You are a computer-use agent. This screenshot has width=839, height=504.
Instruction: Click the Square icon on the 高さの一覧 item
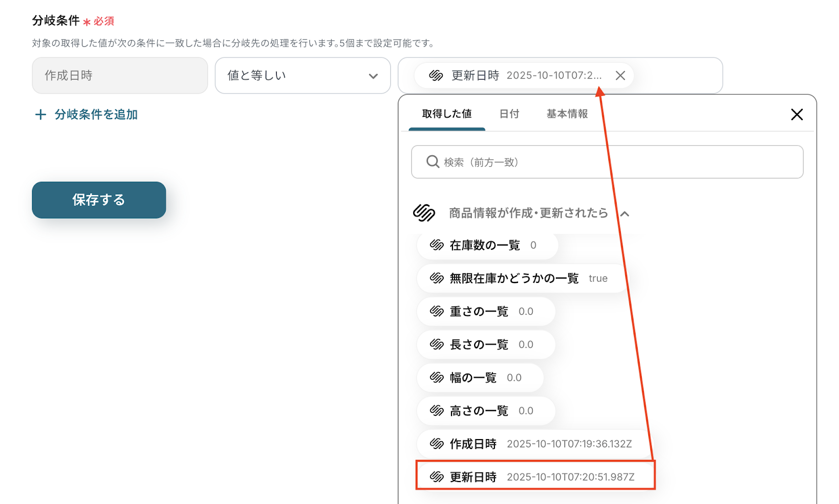437,411
